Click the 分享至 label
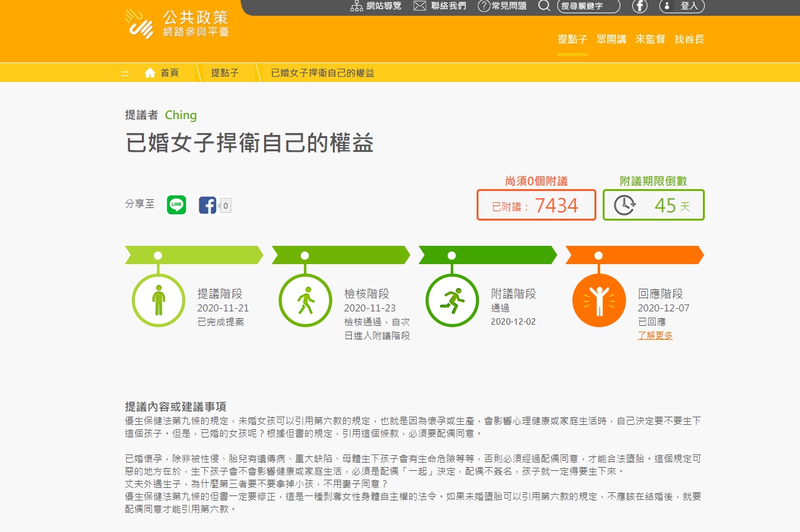The image size is (800, 532). [140, 204]
